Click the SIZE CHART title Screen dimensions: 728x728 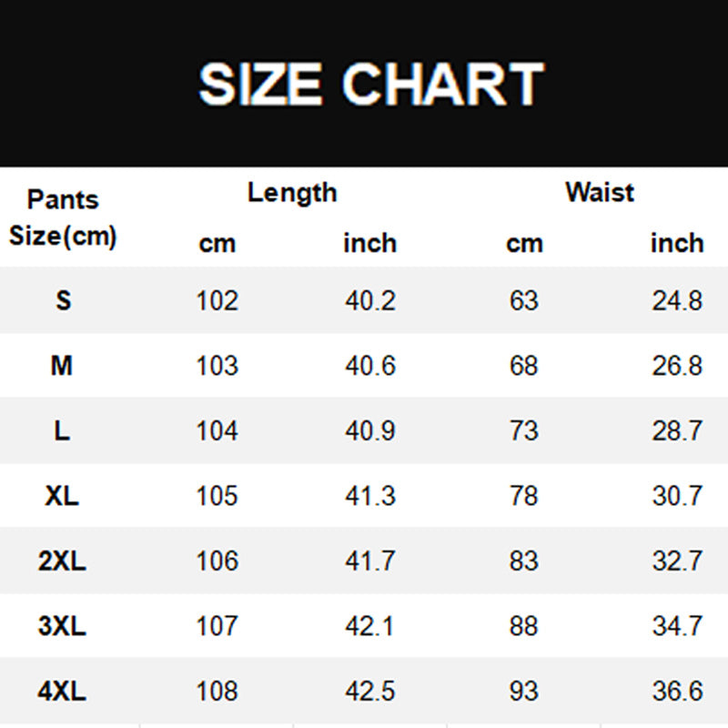(371, 85)
